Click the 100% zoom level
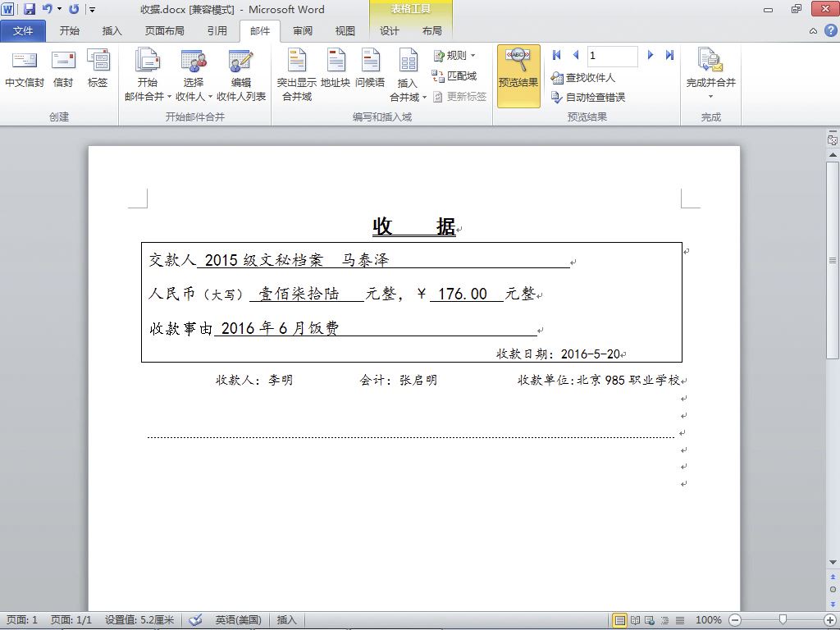 click(708, 620)
